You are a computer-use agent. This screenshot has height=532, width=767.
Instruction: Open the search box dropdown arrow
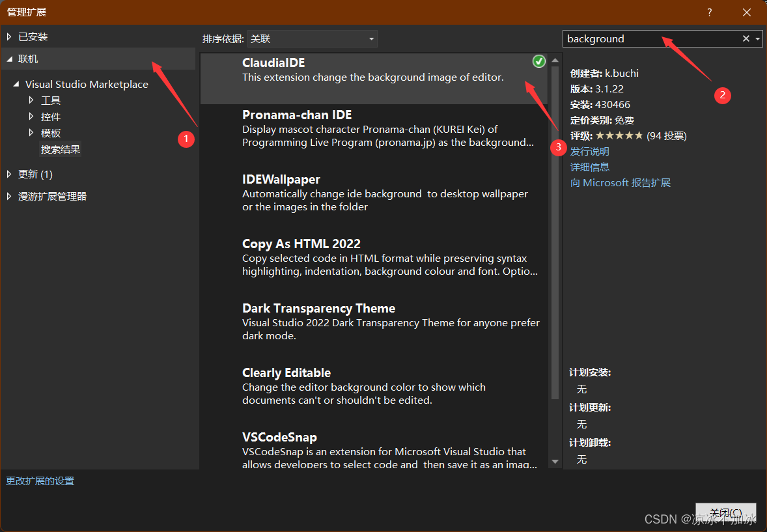(757, 38)
